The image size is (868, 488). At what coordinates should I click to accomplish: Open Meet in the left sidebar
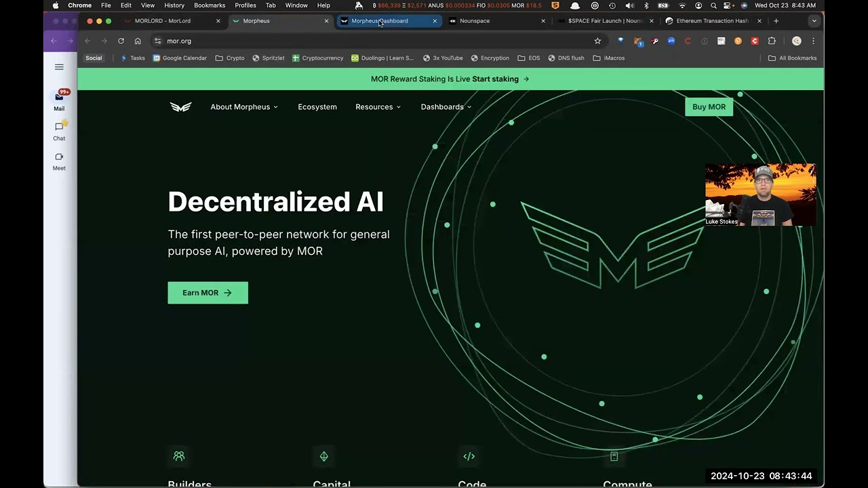[x=59, y=161]
